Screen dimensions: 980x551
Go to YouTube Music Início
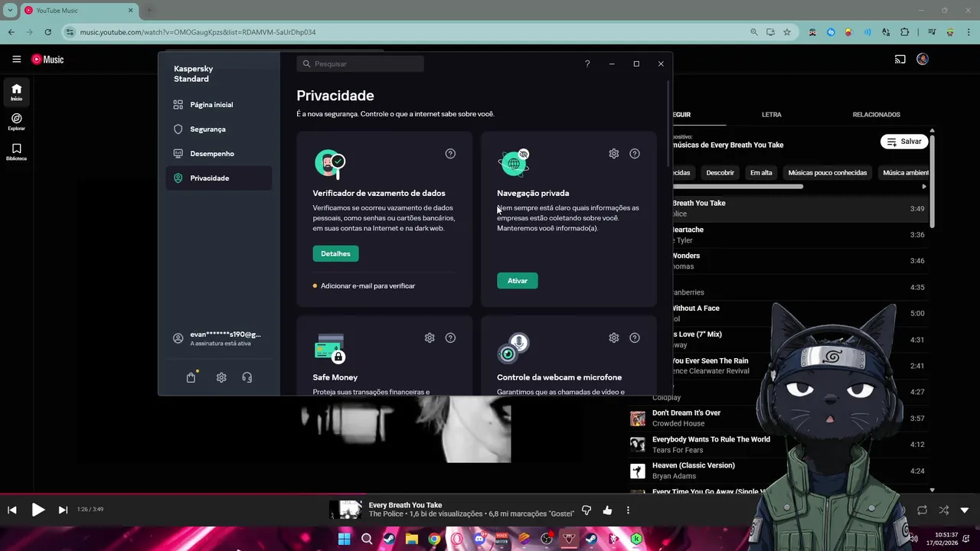16,92
